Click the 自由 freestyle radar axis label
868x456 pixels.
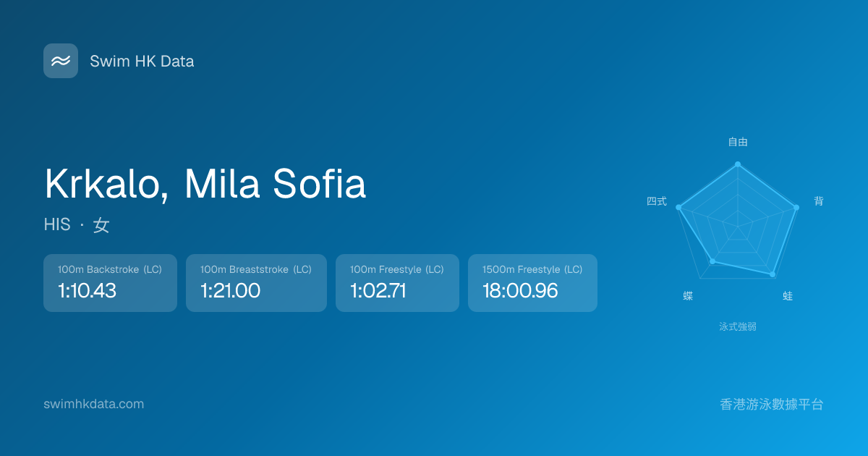pos(738,142)
